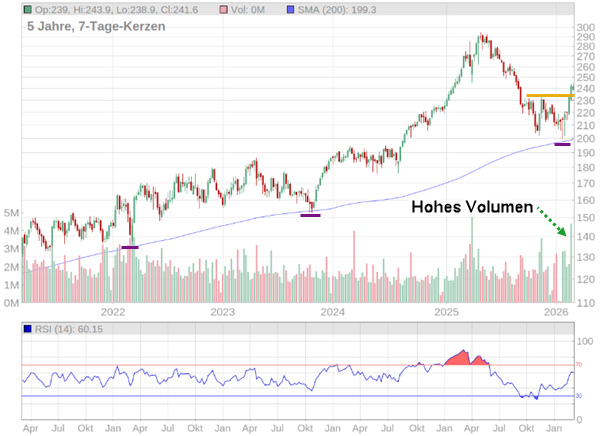Click the "5 Jahre, 7-Tage-Kerzen" chart title
Image resolution: width=600 pixels, height=436 pixels.
(91, 29)
